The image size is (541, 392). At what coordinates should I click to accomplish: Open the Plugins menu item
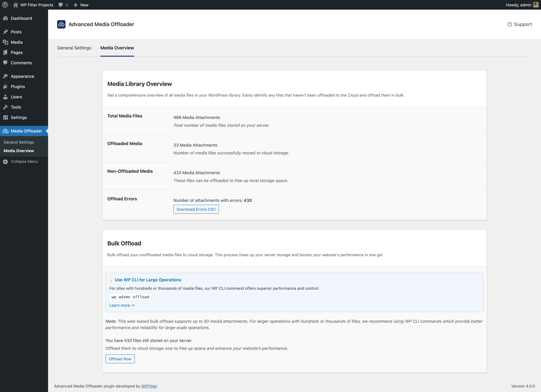click(24, 87)
